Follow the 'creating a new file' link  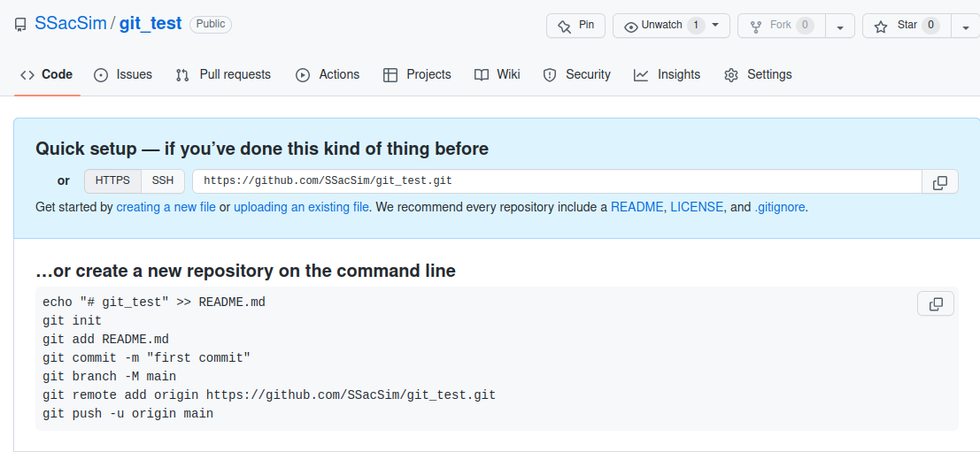pos(166,207)
